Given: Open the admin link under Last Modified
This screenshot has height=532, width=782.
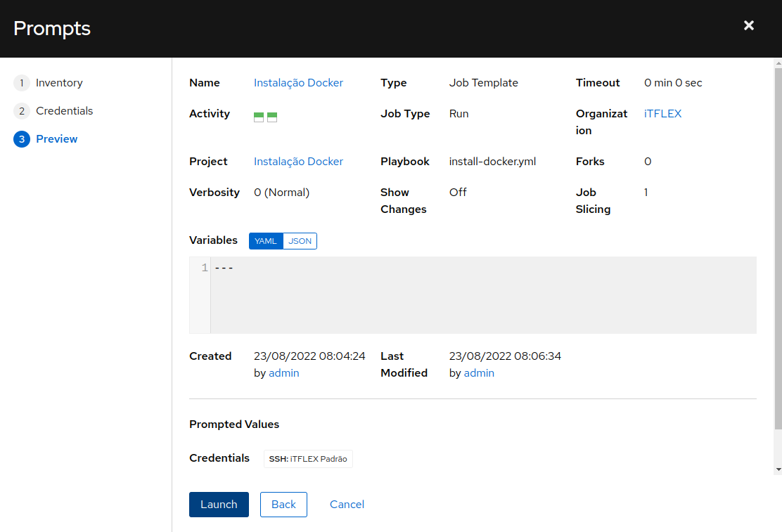Looking at the screenshot, I should [x=479, y=373].
